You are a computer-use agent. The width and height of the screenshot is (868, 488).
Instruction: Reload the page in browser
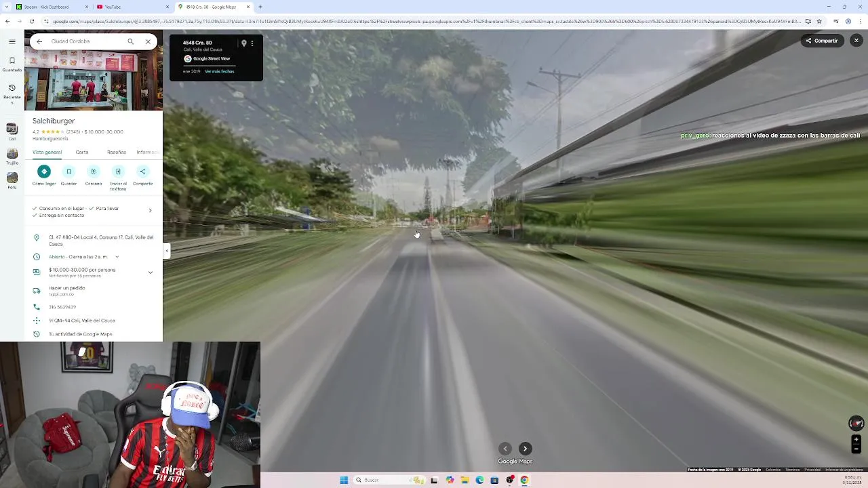pyautogui.click(x=31, y=21)
